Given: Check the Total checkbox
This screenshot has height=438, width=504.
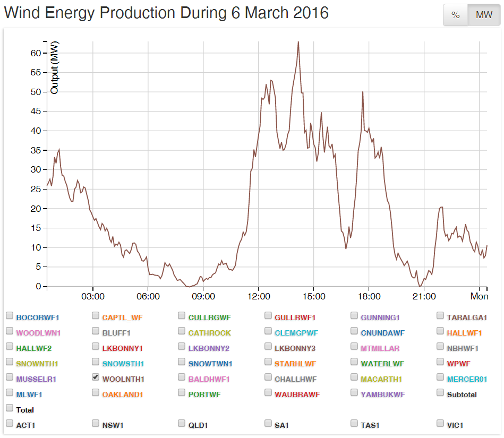Looking at the screenshot, I should point(10,408).
